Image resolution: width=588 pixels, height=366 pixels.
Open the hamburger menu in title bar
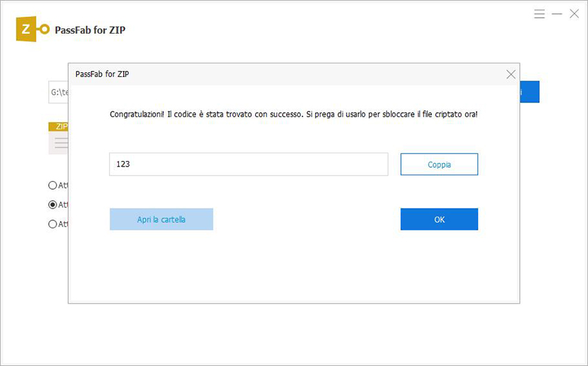click(x=540, y=14)
